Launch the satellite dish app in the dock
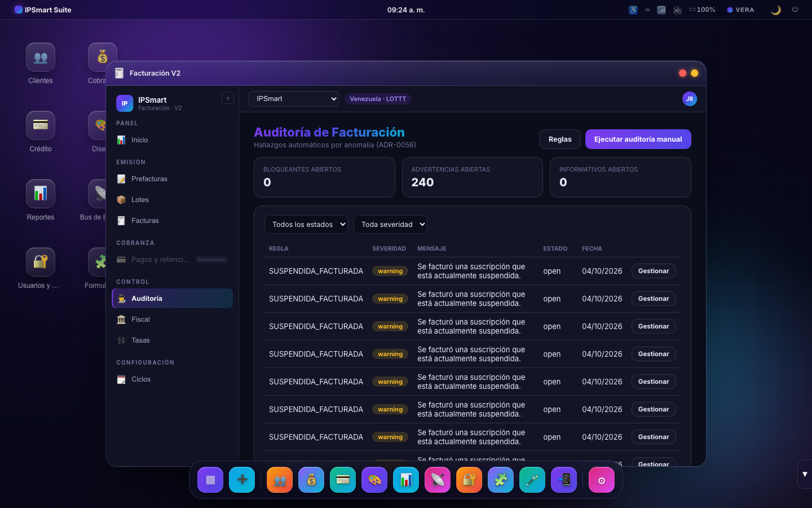This screenshot has width=812, height=508. pos(438,480)
